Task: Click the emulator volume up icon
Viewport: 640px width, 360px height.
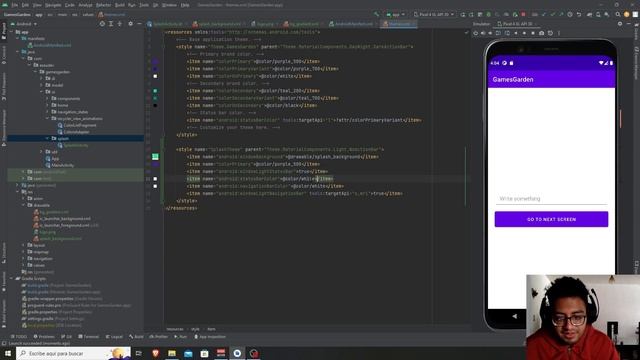Action: pyautogui.click(x=483, y=33)
